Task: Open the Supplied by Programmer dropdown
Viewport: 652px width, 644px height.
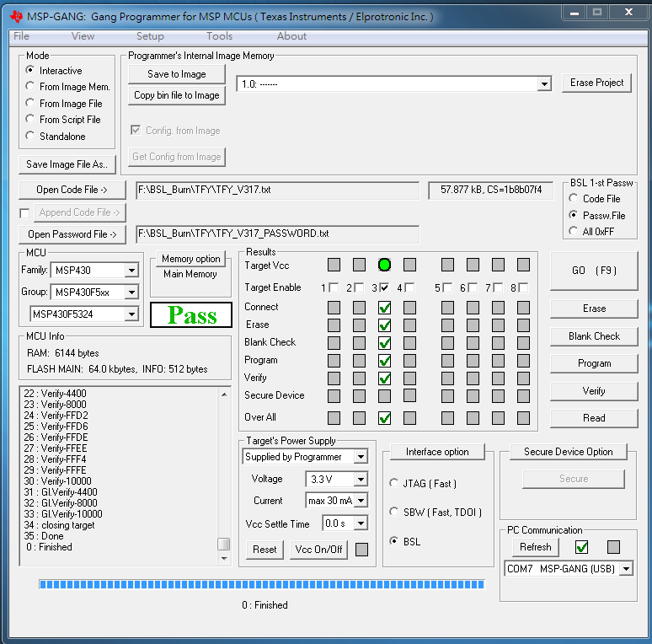Action: 361,456
